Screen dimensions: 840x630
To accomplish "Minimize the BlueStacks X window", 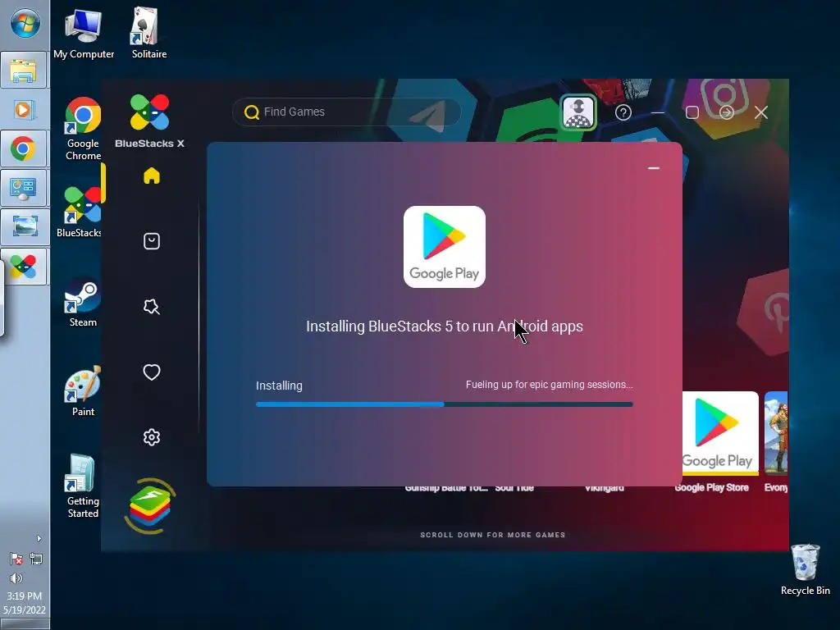I will [x=658, y=112].
